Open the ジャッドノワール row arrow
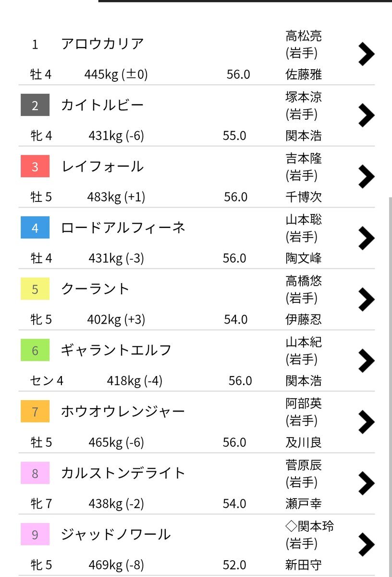This screenshot has width=392, height=577. tap(366, 544)
